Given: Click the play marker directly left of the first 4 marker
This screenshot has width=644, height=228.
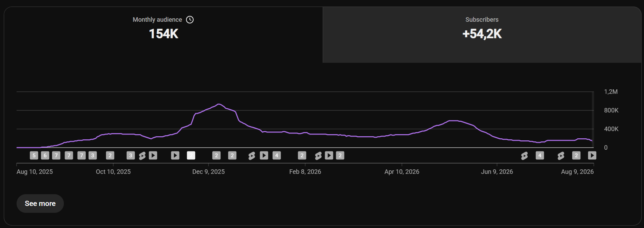Looking at the screenshot, I should 264,156.
